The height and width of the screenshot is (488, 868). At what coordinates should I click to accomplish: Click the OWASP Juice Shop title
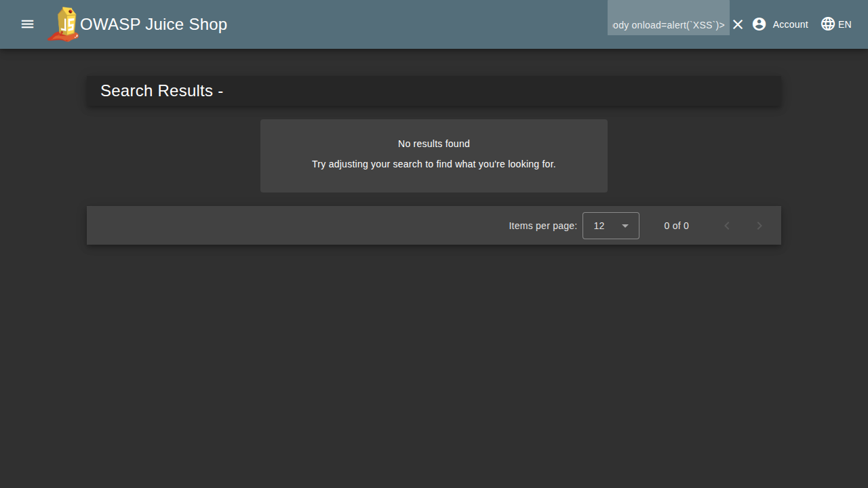153,24
